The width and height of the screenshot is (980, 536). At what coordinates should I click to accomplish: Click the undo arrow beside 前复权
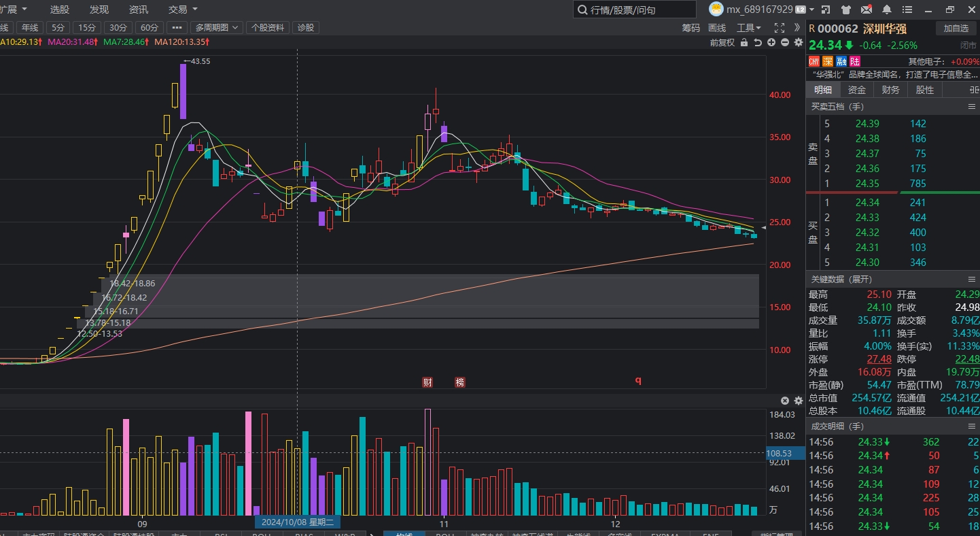(x=758, y=43)
